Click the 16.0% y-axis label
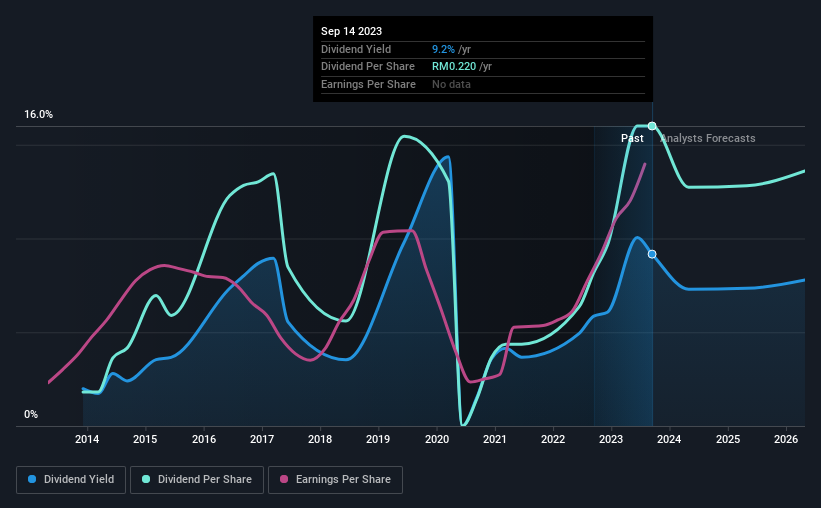The width and height of the screenshot is (821, 508). (x=39, y=115)
